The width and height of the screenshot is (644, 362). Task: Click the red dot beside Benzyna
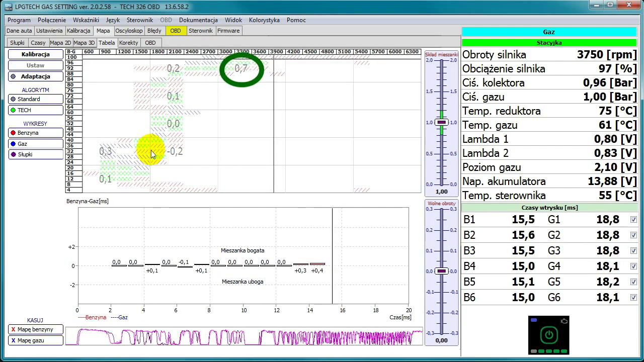pos(13,133)
